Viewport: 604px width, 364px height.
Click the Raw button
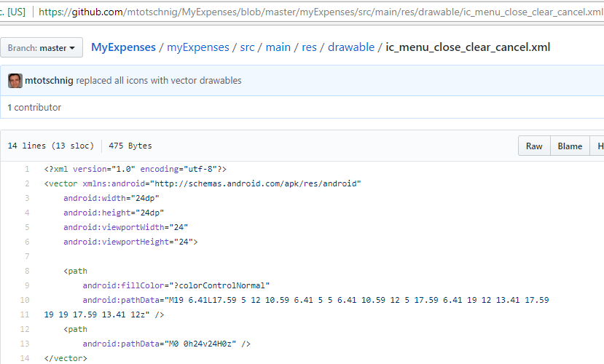tap(534, 146)
